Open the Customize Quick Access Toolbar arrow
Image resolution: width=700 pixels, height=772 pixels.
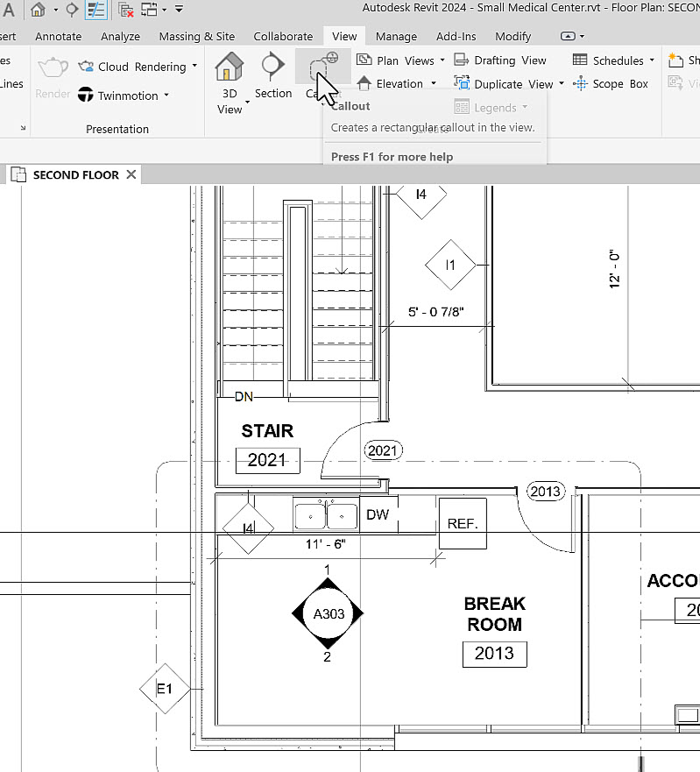tap(180, 9)
